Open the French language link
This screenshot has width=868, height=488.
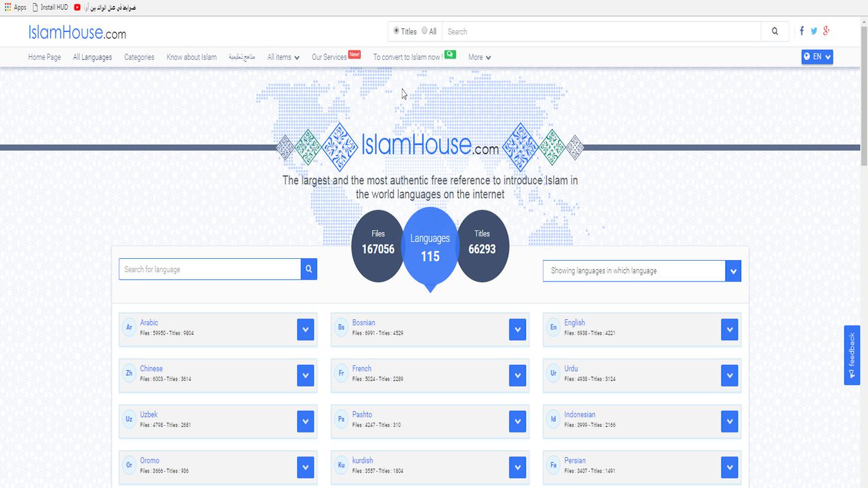point(362,368)
